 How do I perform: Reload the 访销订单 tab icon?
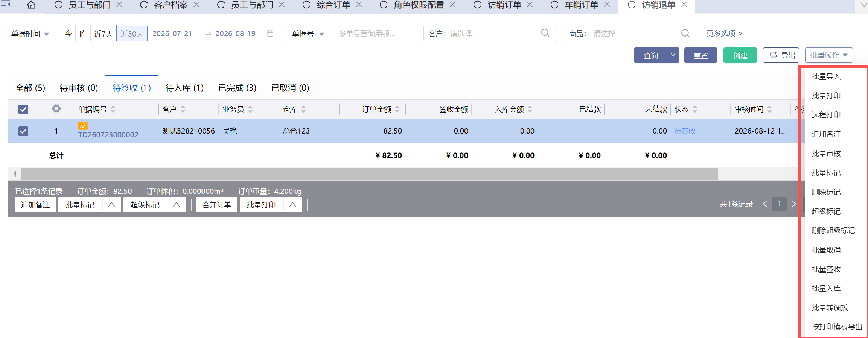pyautogui.click(x=477, y=5)
